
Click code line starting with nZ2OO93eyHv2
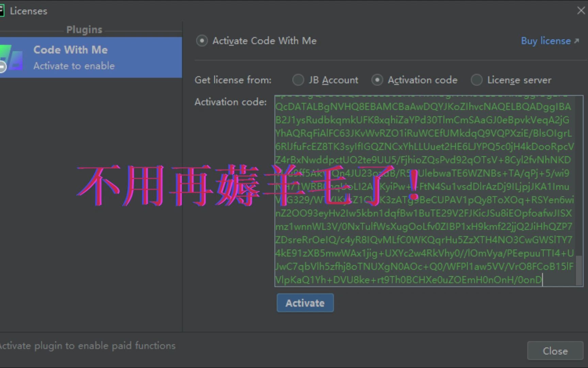pyautogui.click(x=424, y=213)
